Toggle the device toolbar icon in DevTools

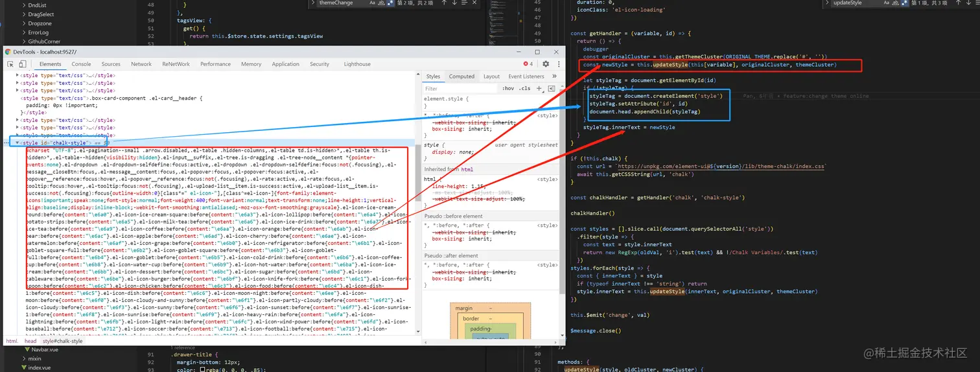click(x=23, y=64)
